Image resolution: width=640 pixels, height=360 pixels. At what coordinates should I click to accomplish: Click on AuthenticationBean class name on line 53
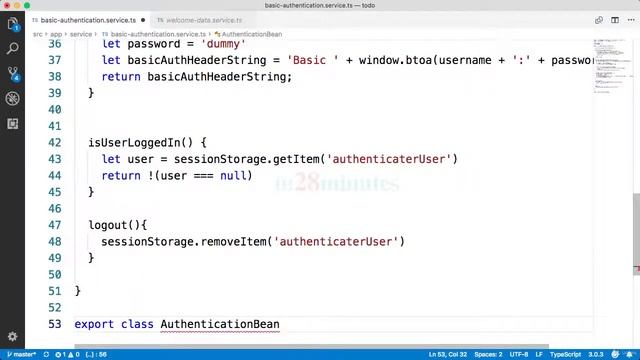click(220, 324)
